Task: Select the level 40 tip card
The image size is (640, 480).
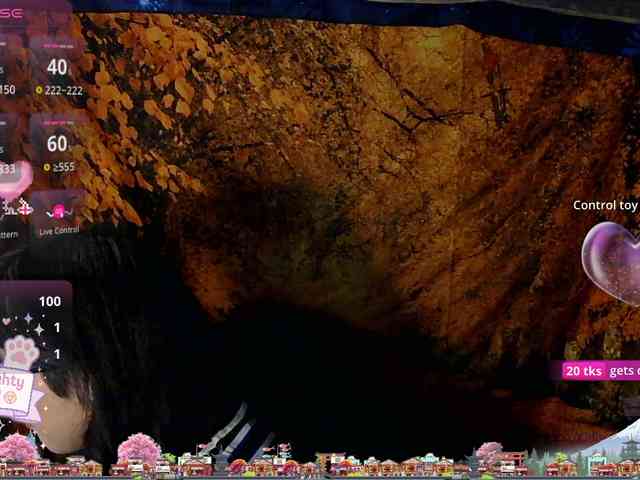Action: tap(57, 68)
